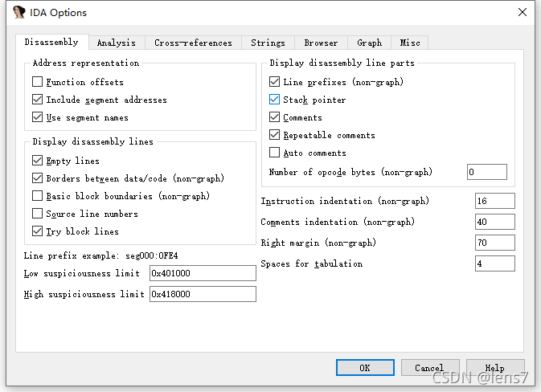Enable Basic block boundaries checkbox

pos(37,195)
